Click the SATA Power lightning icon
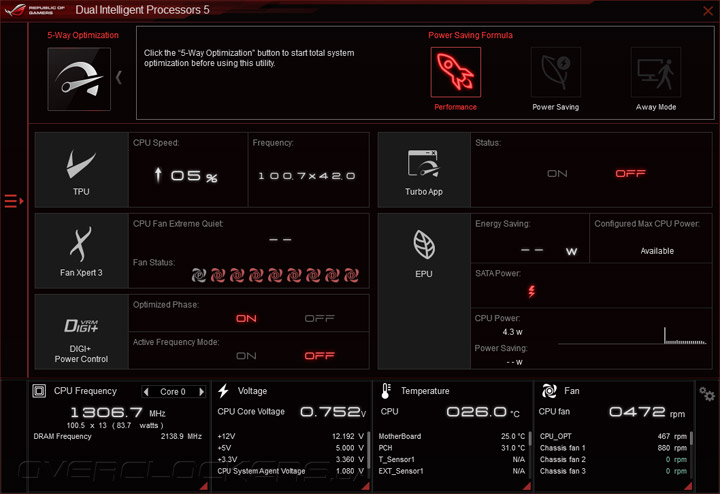This screenshot has height=494, width=720. pos(531,291)
